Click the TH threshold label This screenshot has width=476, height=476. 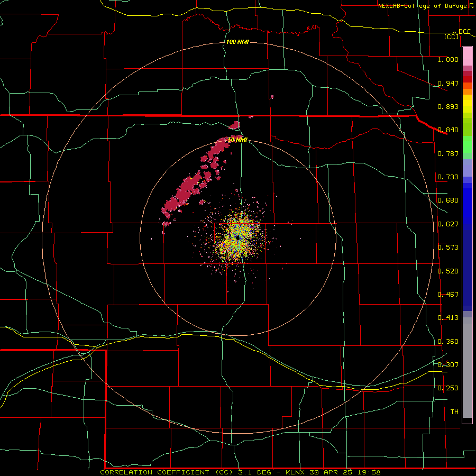tap(454, 412)
